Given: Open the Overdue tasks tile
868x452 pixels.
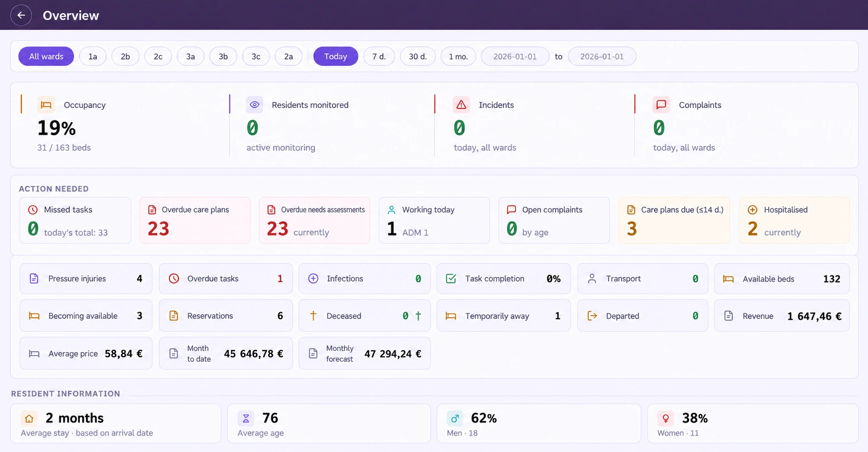Looking at the screenshot, I should click(x=226, y=279).
